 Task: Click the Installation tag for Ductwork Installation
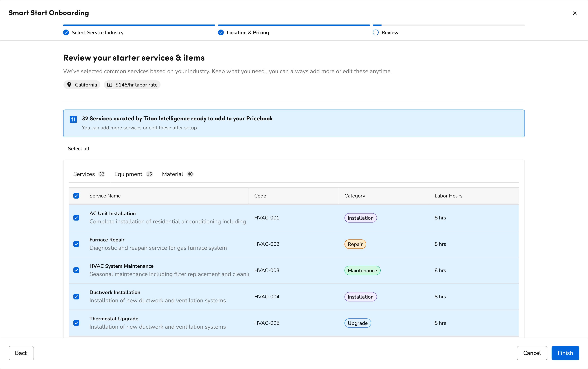[x=360, y=297]
